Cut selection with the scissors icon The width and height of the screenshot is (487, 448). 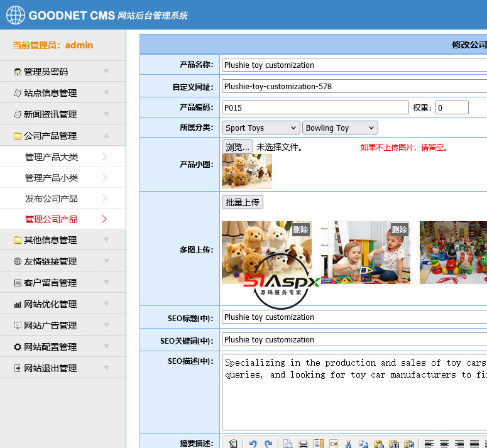[349, 444]
